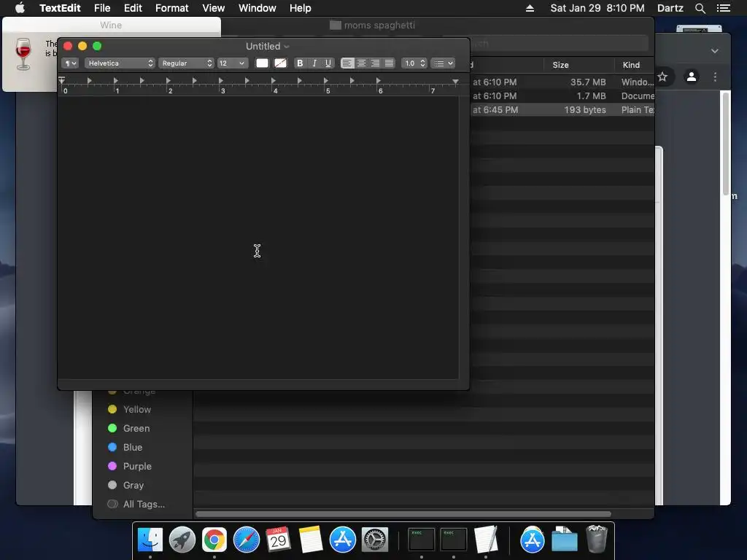747x560 pixels.
Task: Open the Regular typeface dropdown
Action: (186, 63)
